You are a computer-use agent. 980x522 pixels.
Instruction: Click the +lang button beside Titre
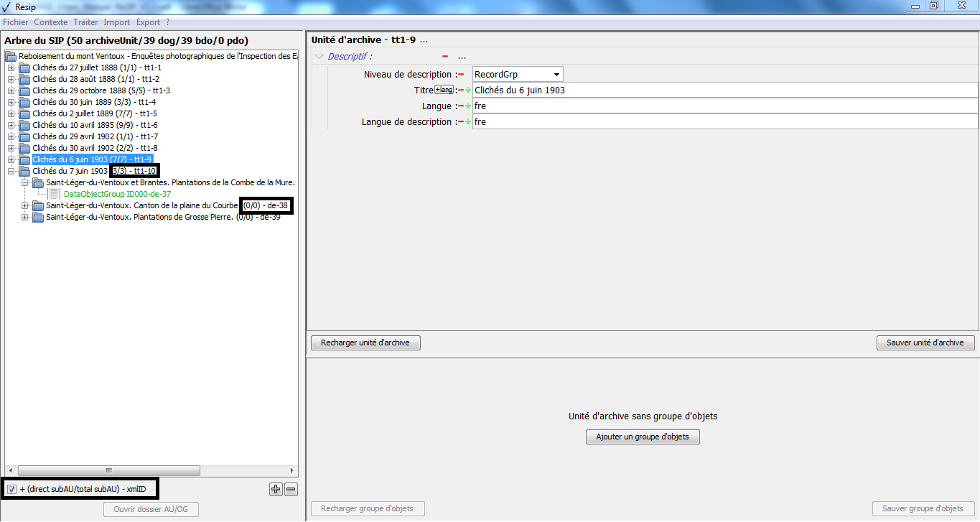(x=444, y=90)
